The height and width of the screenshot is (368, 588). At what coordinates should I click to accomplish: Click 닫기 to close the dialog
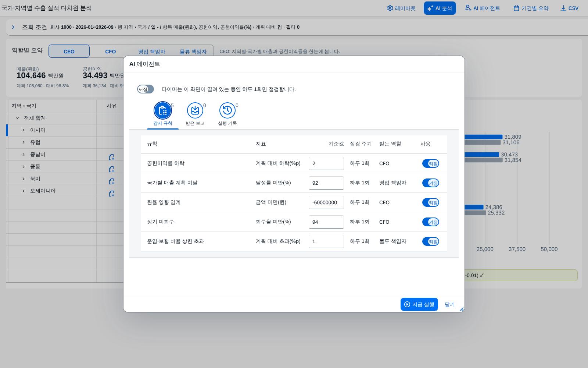pyautogui.click(x=450, y=304)
